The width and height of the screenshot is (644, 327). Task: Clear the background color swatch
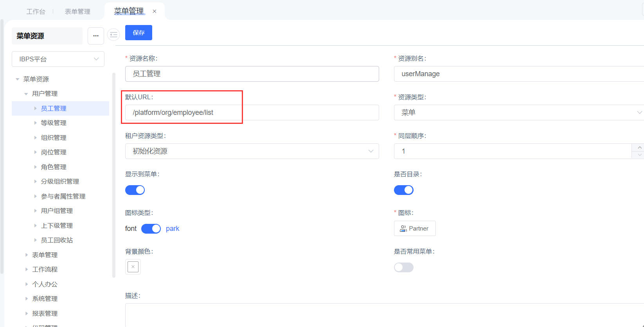pos(133,267)
